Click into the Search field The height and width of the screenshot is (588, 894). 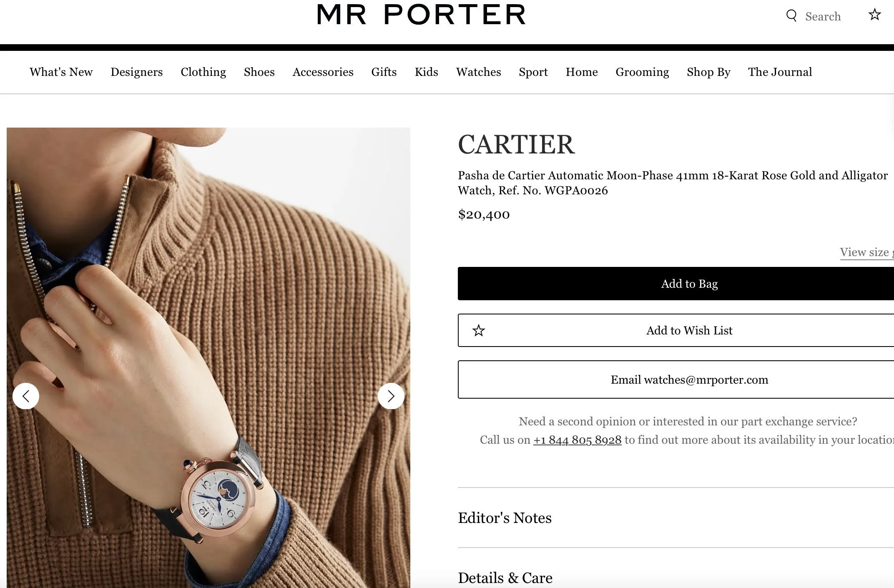[823, 16]
